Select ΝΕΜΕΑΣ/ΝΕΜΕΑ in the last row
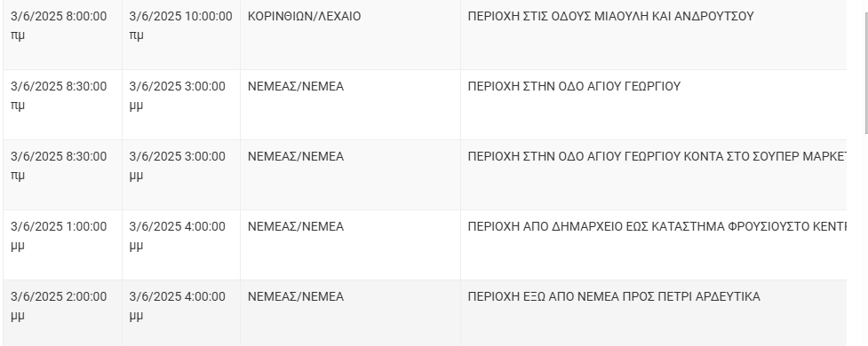The height and width of the screenshot is (346, 868). tap(296, 297)
